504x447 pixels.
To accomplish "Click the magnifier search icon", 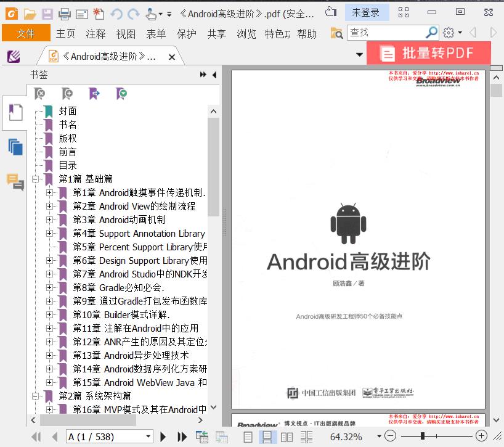I will click(431, 33).
